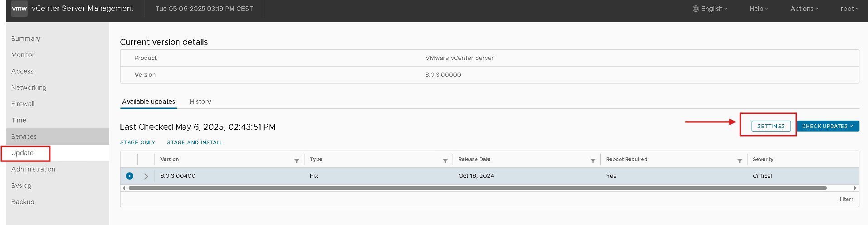Click the current version value 8.0.3.00000
This screenshot has height=225, width=868.
pos(443,75)
